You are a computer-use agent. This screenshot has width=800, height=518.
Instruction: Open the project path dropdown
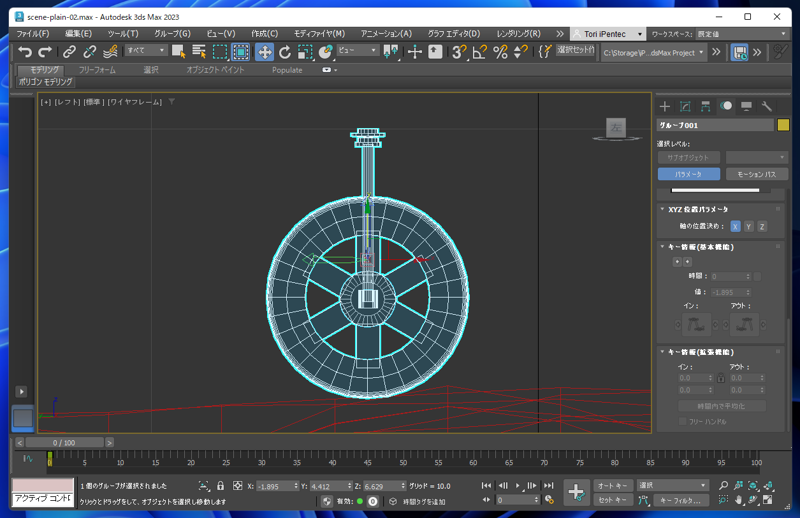654,52
